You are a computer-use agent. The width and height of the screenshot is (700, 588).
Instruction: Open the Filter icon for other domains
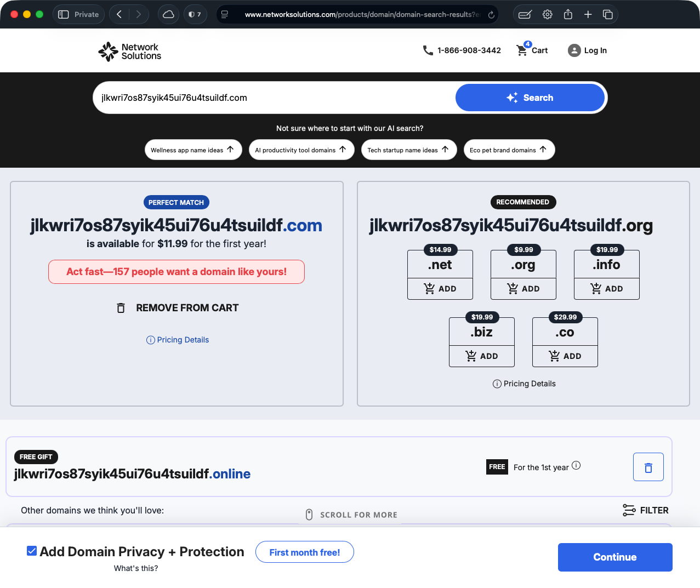point(629,510)
